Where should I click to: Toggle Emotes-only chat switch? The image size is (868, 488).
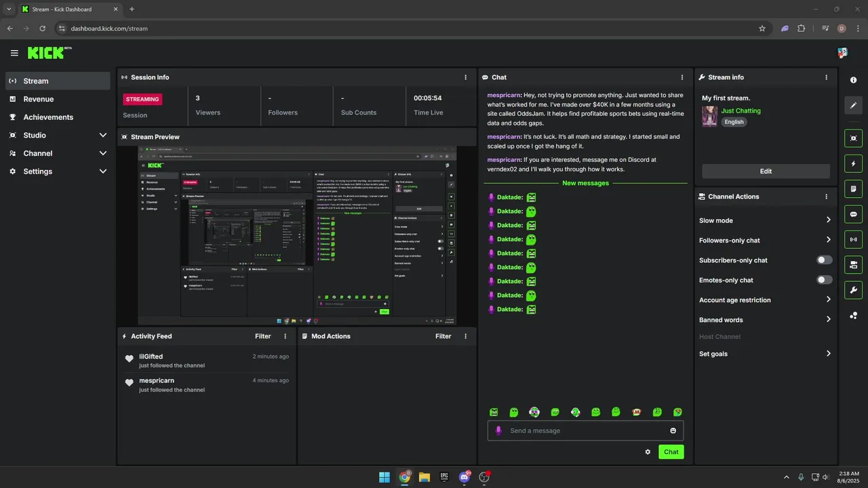(825, 280)
